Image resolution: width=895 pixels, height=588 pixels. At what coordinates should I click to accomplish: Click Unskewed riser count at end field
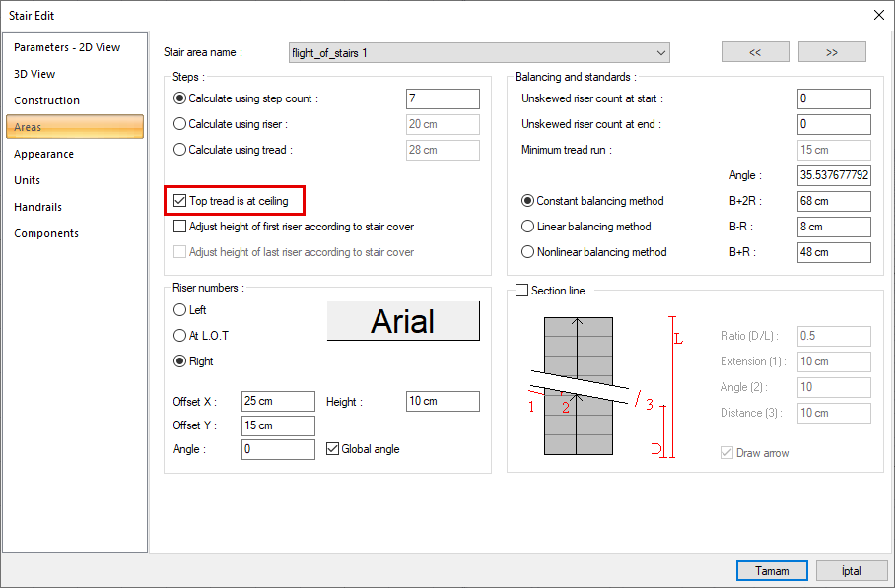click(834, 124)
